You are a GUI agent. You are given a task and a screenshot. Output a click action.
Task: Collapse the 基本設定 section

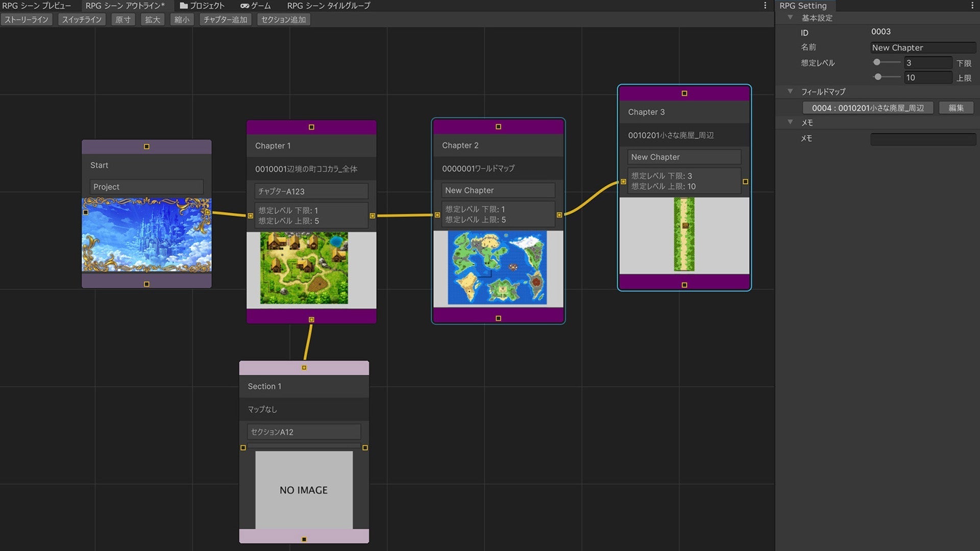[x=790, y=18]
